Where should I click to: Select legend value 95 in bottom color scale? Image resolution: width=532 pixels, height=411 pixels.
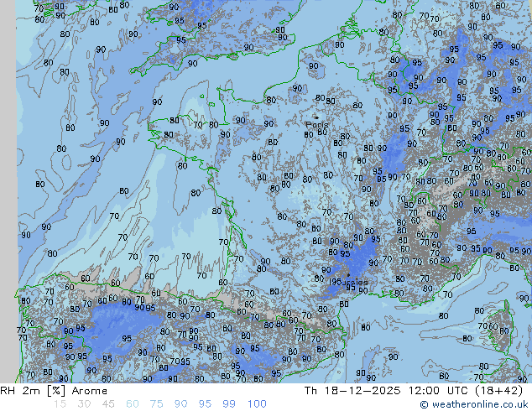[205, 404]
